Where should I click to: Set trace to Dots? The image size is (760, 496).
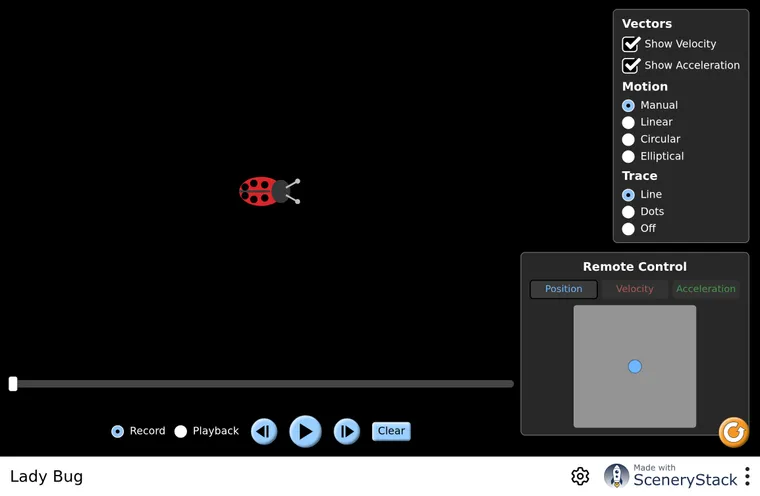click(x=628, y=211)
